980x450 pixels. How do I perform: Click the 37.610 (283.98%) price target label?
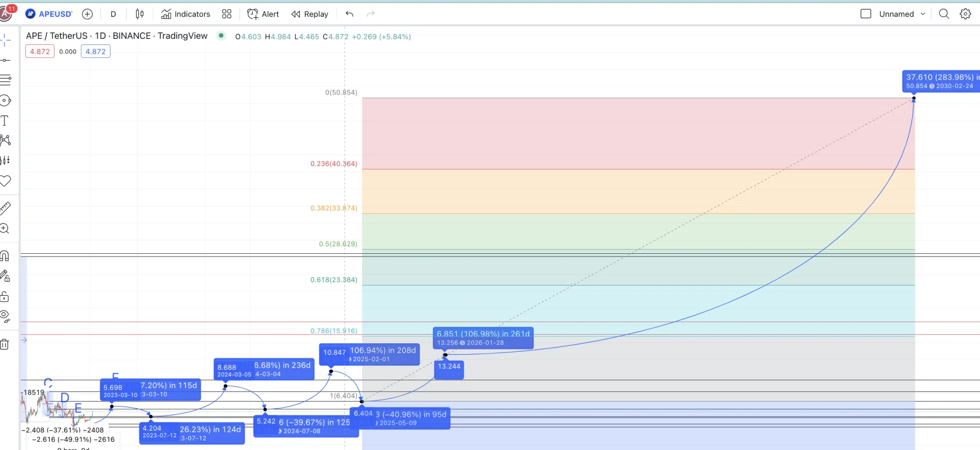click(x=941, y=81)
